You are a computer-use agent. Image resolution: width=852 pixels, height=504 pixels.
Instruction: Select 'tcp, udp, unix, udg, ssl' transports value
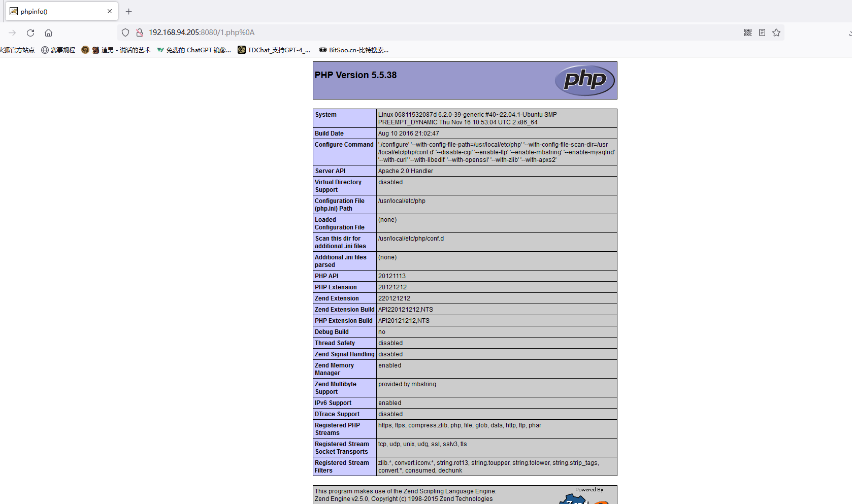click(x=422, y=444)
